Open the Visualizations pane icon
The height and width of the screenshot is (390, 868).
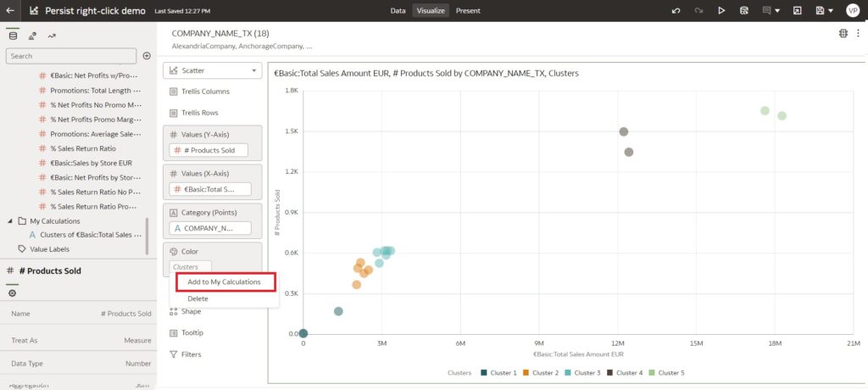(32, 36)
